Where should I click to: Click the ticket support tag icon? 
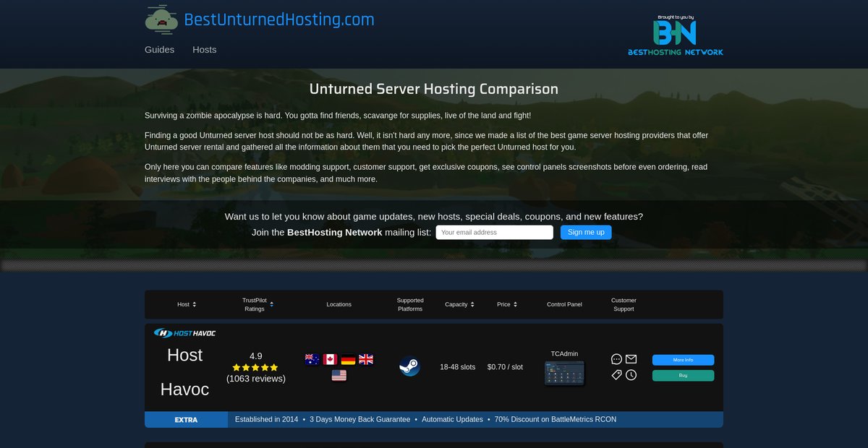coord(616,375)
